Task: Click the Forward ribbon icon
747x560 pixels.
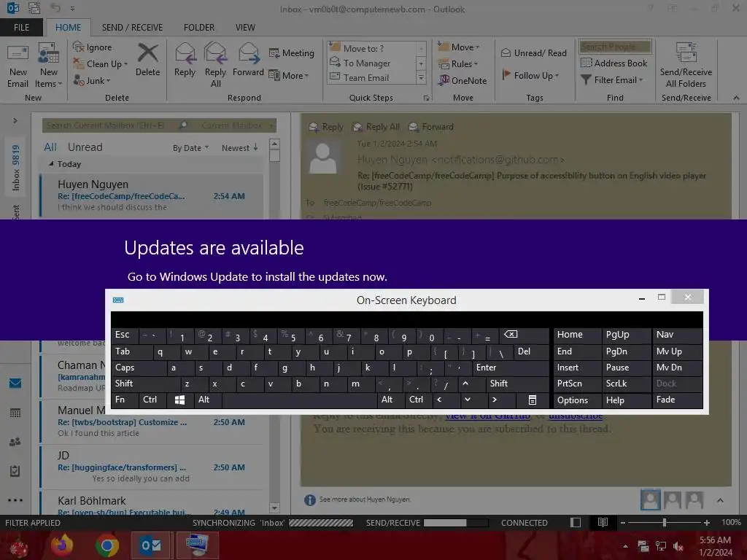Action: click(248, 52)
